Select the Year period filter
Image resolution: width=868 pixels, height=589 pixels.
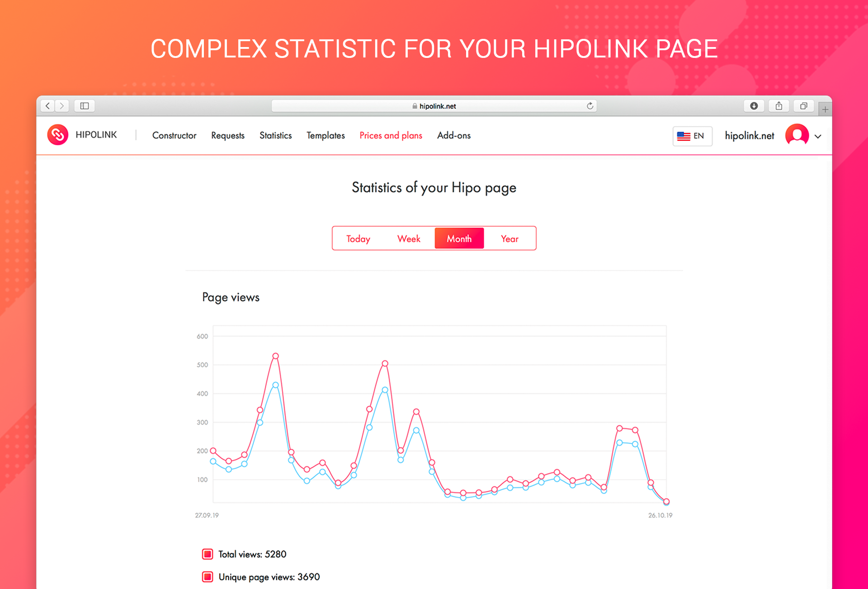(x=509, y=238)
